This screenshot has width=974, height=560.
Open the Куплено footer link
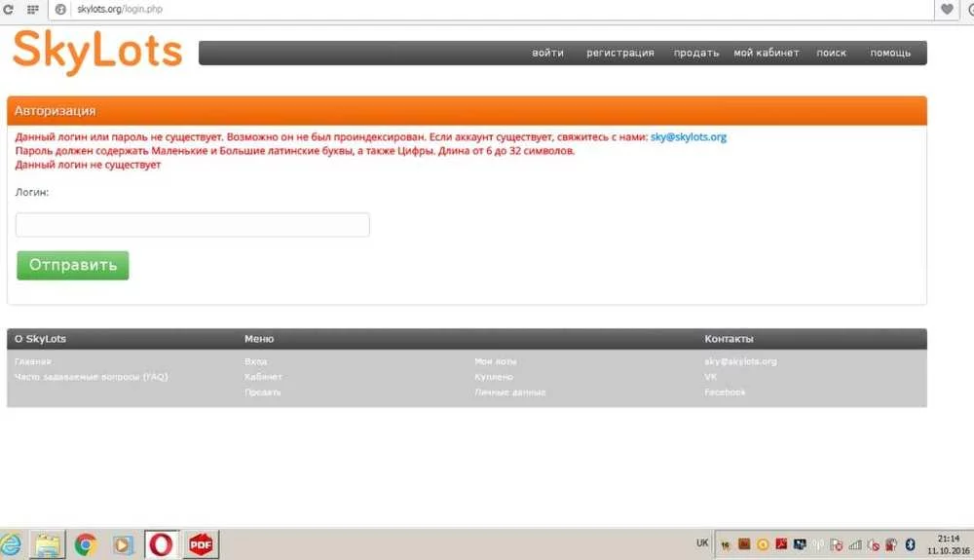494,377
